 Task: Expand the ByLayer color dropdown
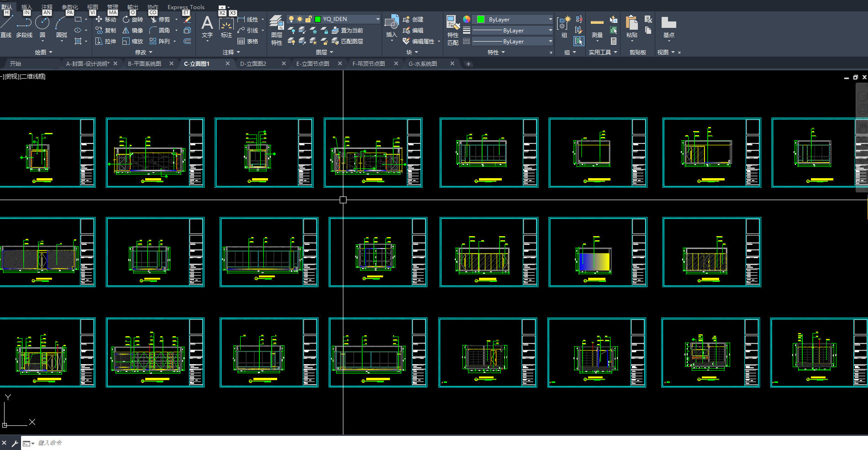click(x=550, y=20)
